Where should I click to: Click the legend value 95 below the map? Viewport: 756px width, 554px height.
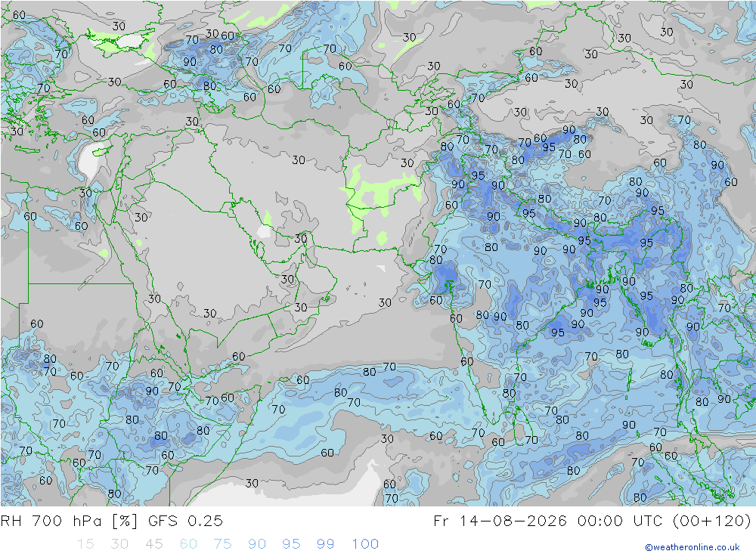click(291, 544)
